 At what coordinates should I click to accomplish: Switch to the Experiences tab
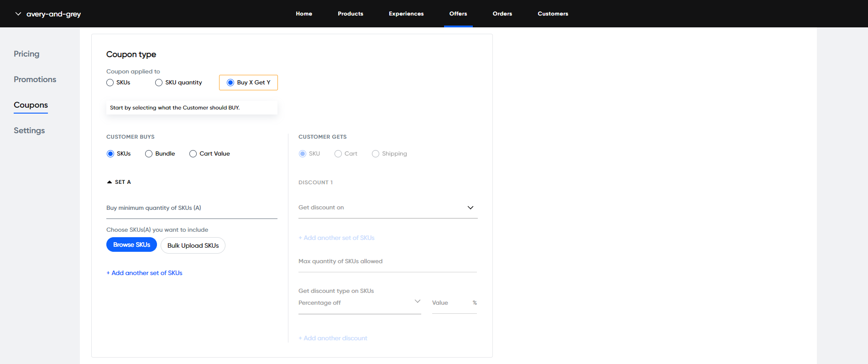[406, 14]
